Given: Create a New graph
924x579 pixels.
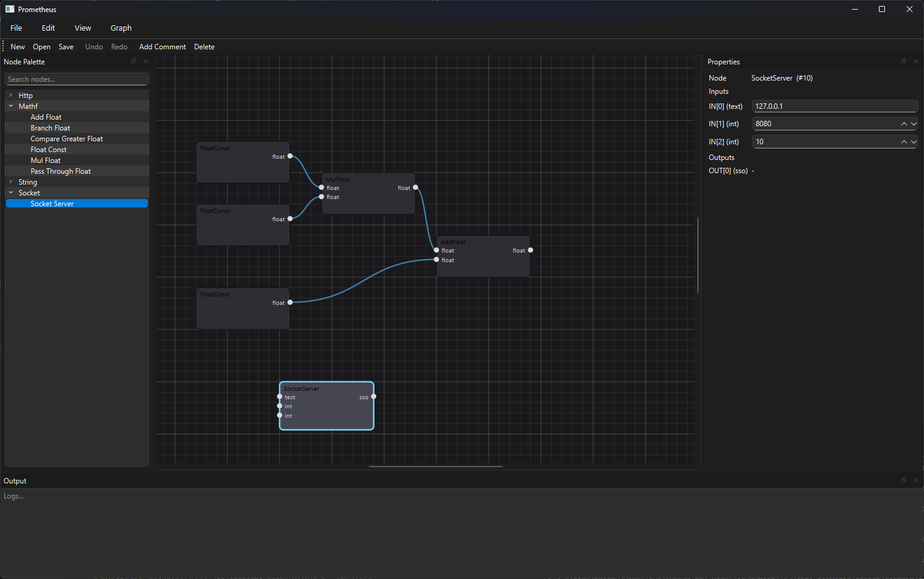Looking at the screenshot, I should (x=17, y=47).
